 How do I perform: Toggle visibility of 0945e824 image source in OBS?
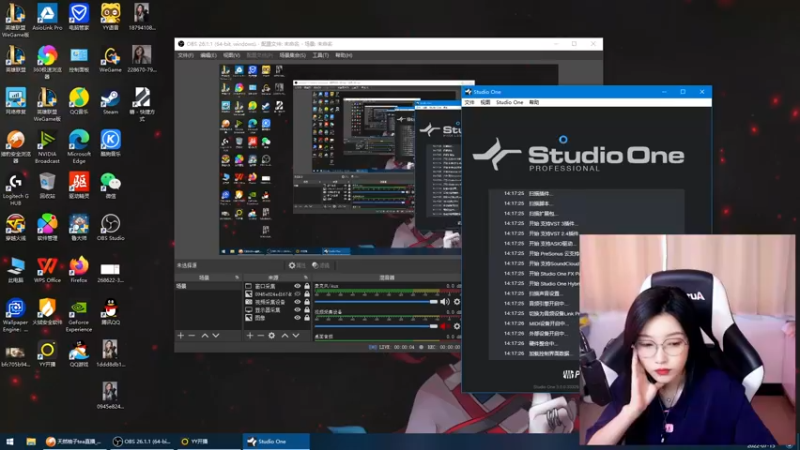297,294
